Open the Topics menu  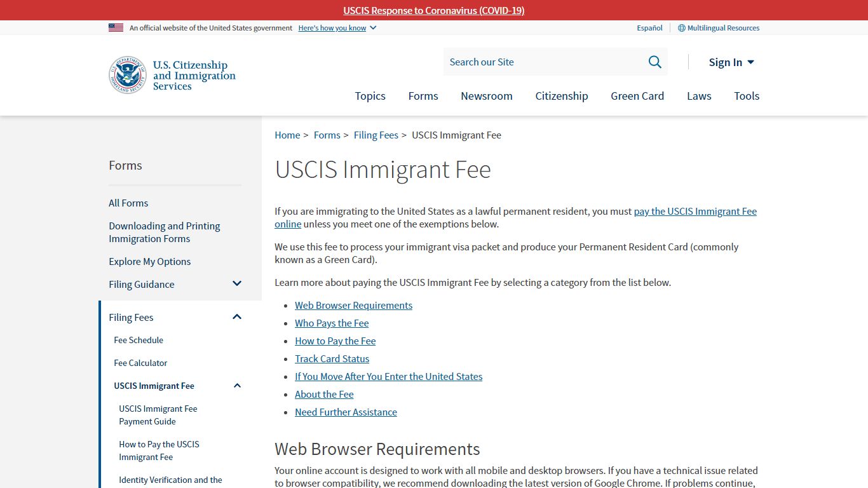[x=370, y=96]
